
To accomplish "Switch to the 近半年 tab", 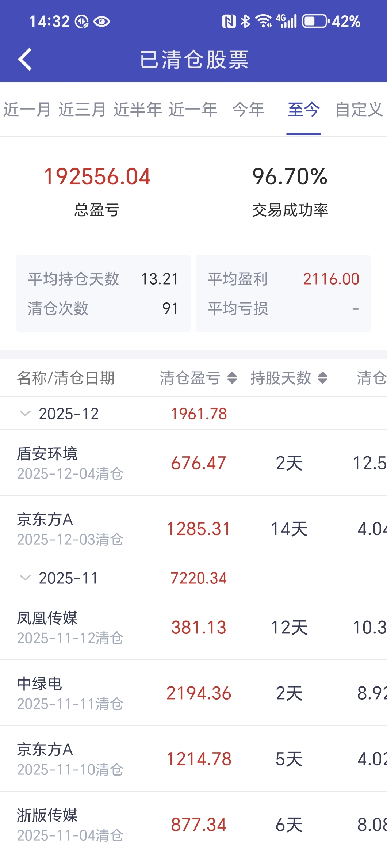I will click(x=138, y=110).
